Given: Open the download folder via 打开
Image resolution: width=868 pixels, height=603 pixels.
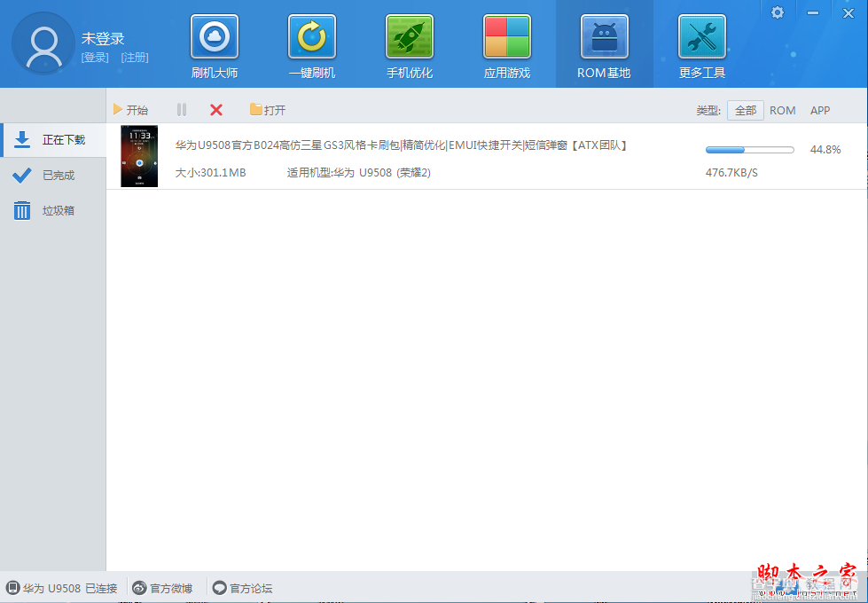Looking at the screenshot, I should 268,110.
